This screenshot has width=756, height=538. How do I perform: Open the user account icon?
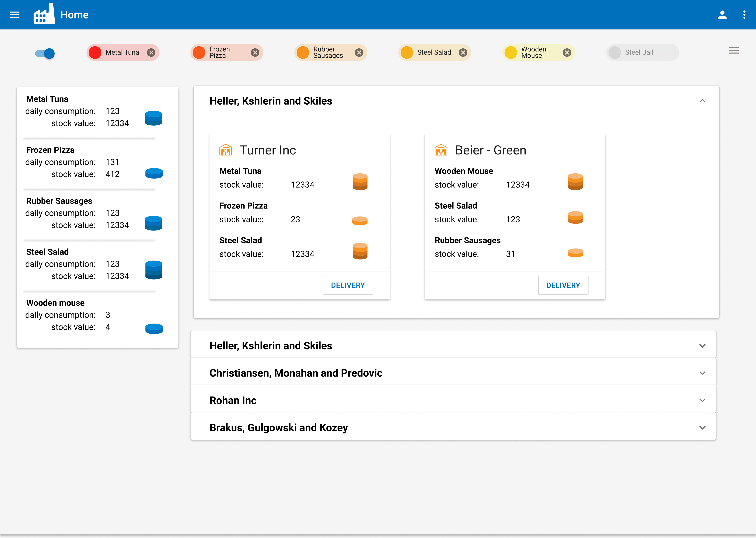pos(722,15)
